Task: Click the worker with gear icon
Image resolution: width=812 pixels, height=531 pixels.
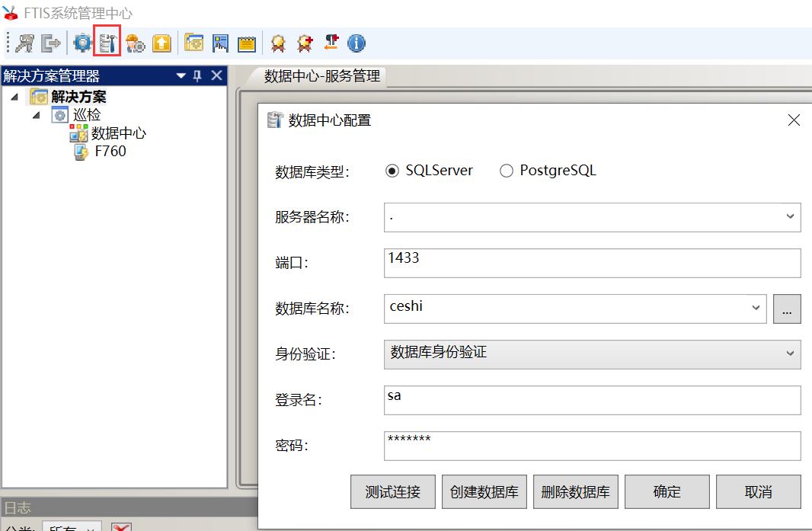Action: 135,43
